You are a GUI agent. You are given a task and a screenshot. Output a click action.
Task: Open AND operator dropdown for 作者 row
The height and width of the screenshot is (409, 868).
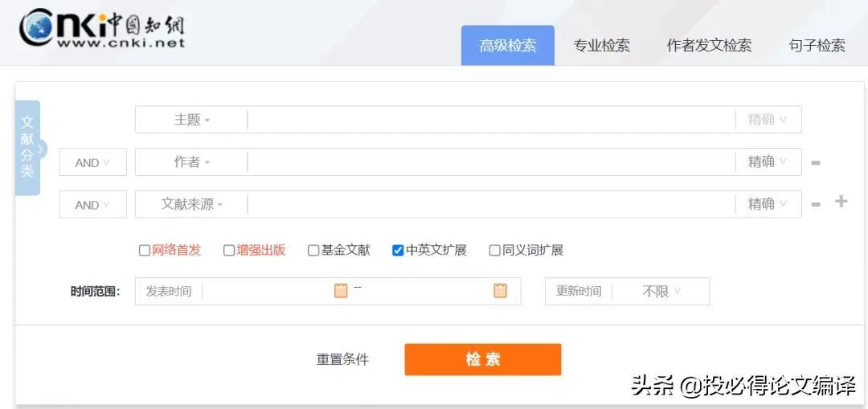point(93,162)
